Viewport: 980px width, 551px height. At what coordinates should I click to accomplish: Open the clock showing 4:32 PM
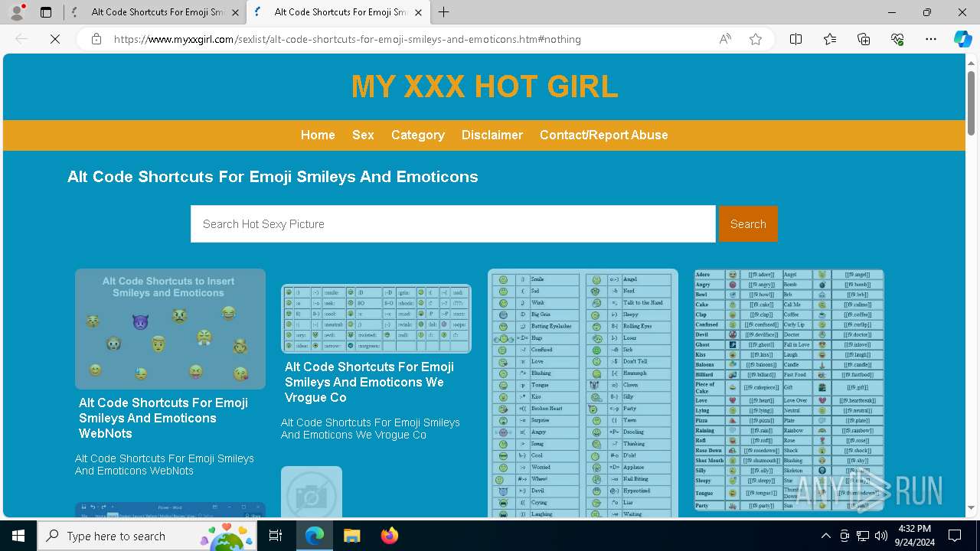pos(914,536)
